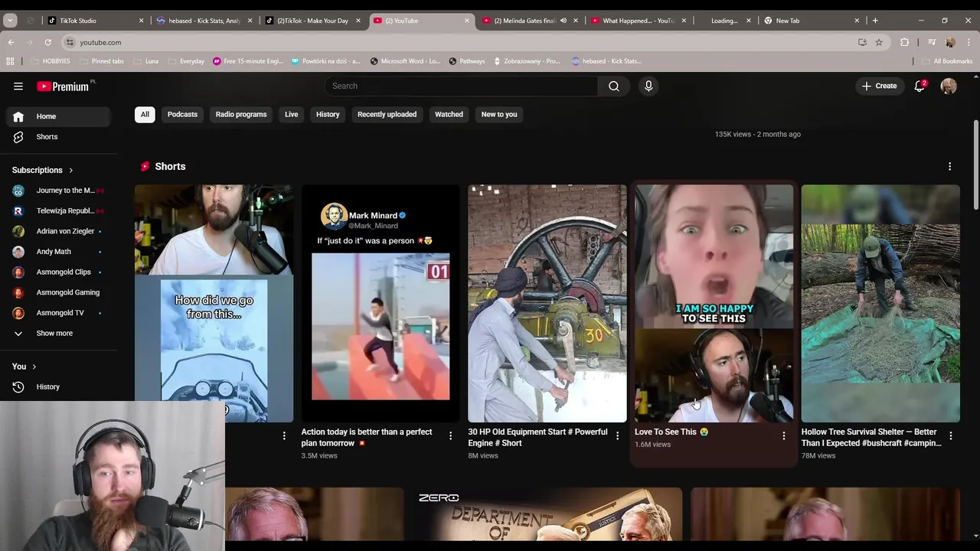
Task: Open the 'Microsoft Word - Lo...' bookmark
Action: click(405, 61)
